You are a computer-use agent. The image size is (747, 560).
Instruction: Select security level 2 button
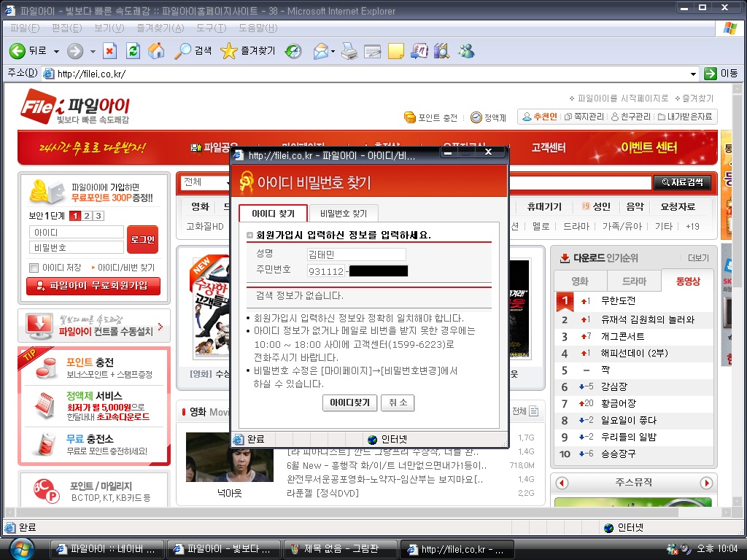tap(87, 216)
